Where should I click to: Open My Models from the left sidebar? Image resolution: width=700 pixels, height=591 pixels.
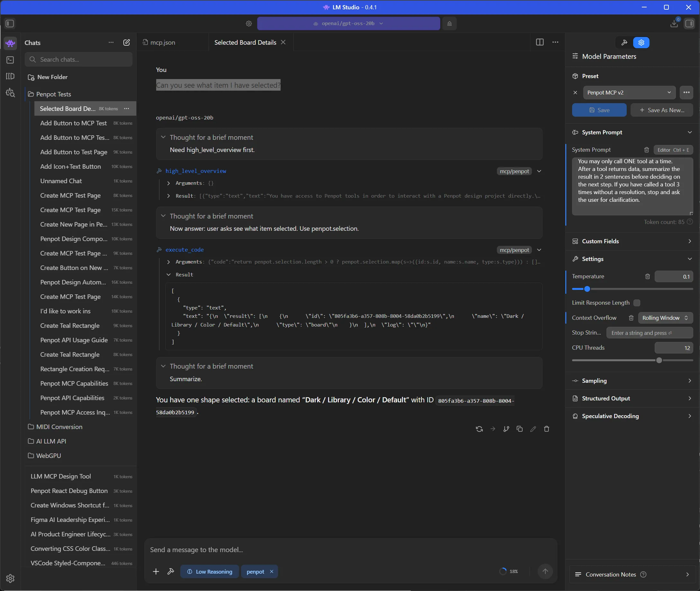coord(10,76)
